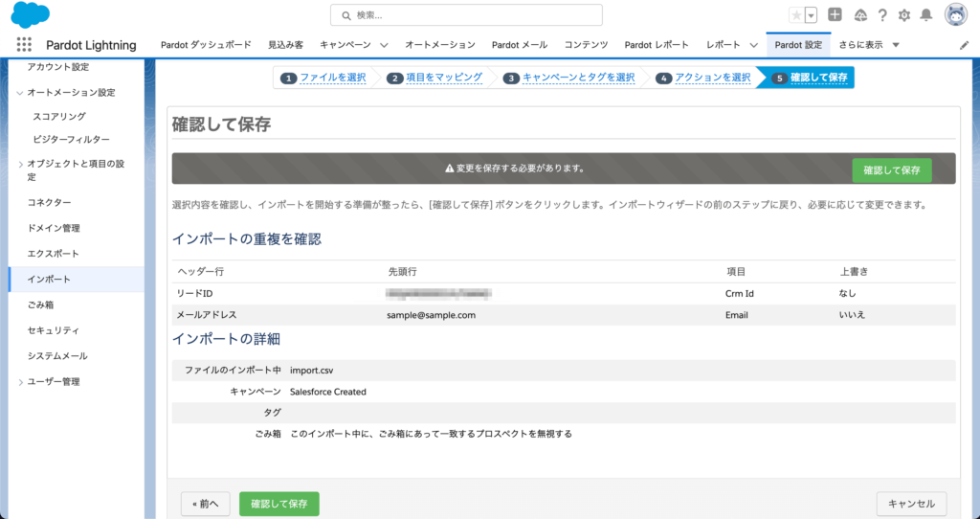The width and height of the screenshot is (980, 519).
Task: Click the リードID header row cell
Action: pyautogui.click(x=195, y=294)
